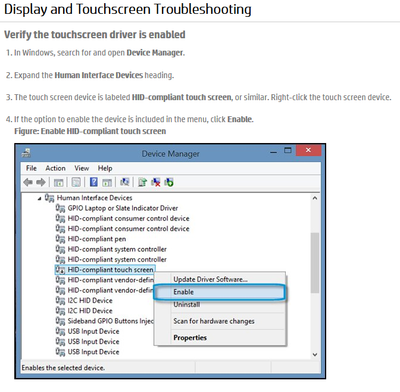Click the Show/Hide console tree toolbar icon
The height and width of the screenshot is (392, 400).
tap(58, 182)
